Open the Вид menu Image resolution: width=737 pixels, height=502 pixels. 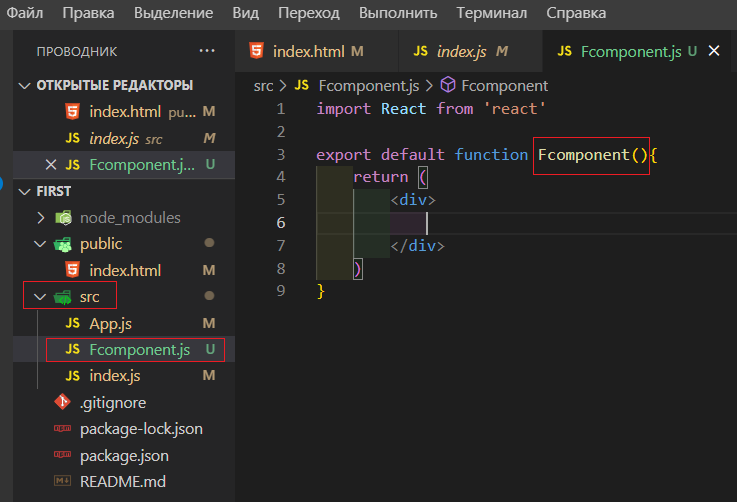[245, 13]
